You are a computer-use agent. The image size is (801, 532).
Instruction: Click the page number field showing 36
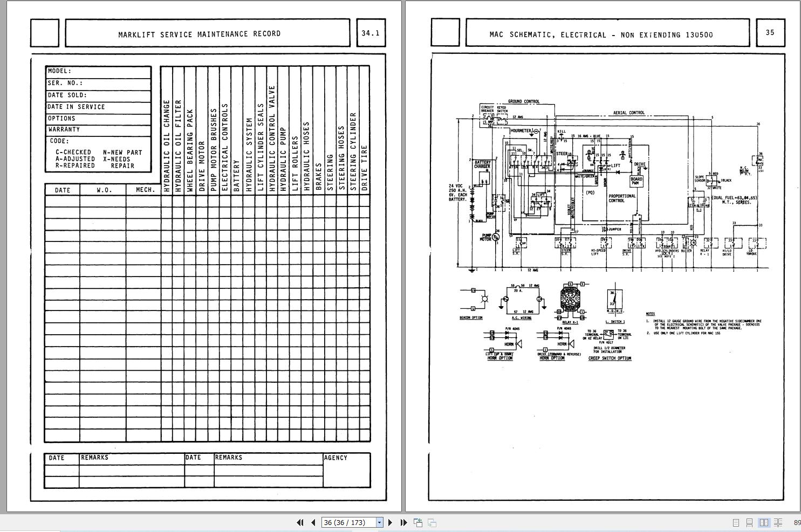pos(348,522)
